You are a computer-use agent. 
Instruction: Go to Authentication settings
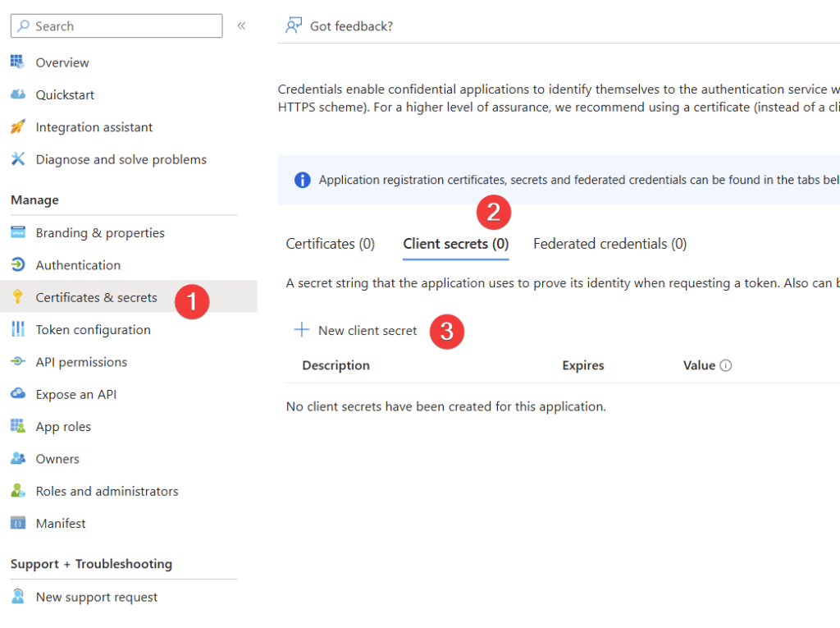click(78, 265)
